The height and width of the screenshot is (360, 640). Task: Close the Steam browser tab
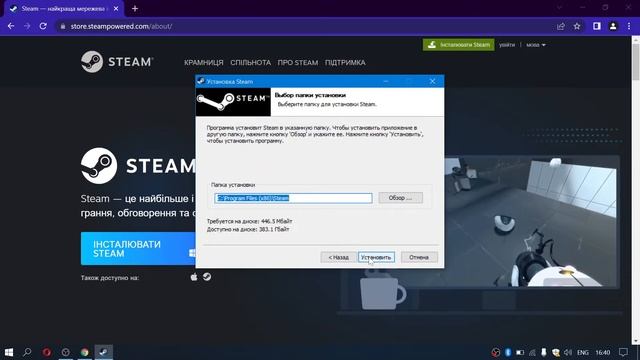116,8
